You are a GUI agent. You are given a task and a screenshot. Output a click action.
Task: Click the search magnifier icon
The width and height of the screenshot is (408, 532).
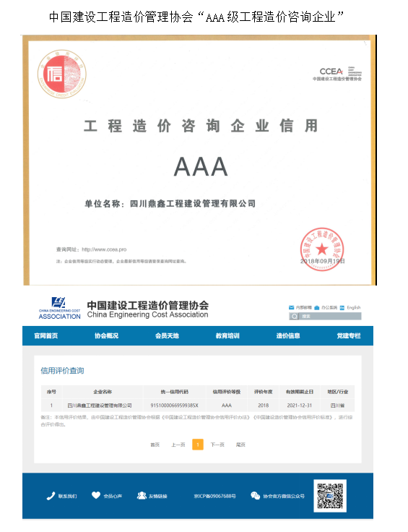tap(294, 316)
